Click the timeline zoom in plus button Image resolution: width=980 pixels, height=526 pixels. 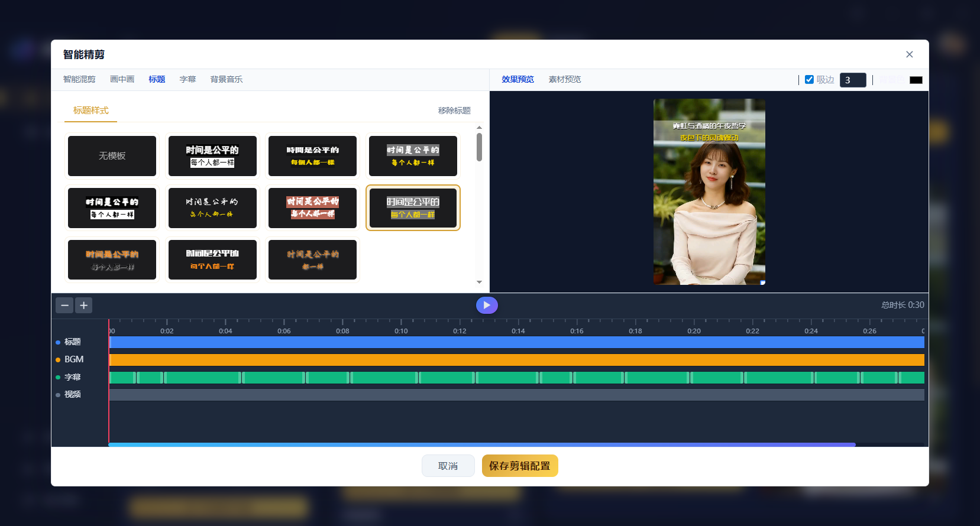click(x=84, y=306)
